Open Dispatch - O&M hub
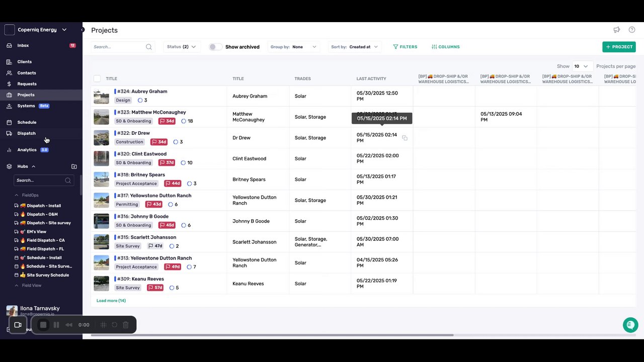The image size is (644, 362). (42, 214)
